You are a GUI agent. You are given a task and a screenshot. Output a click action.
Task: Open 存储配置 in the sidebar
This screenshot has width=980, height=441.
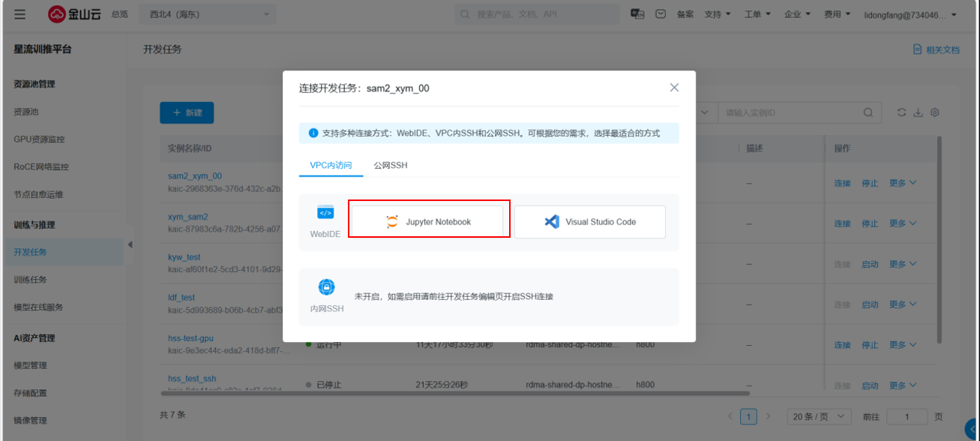pyautogui.click(x=30, y=393)
